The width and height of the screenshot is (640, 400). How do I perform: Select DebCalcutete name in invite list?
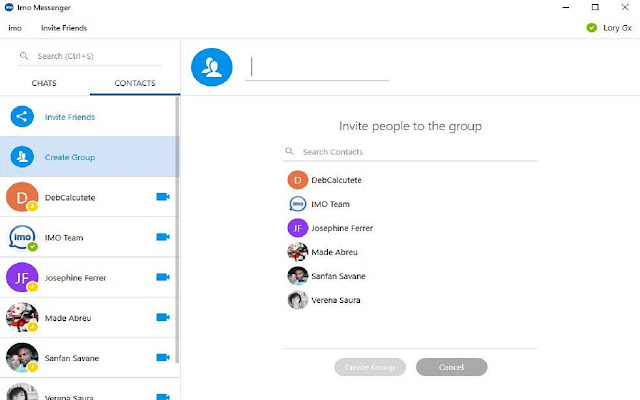tap(336, 180)
